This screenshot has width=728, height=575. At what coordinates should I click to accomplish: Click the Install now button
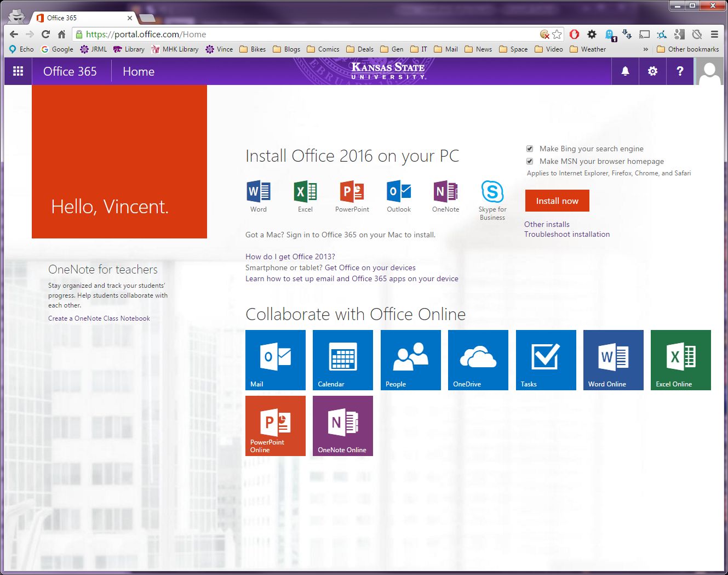click(557, 201)
